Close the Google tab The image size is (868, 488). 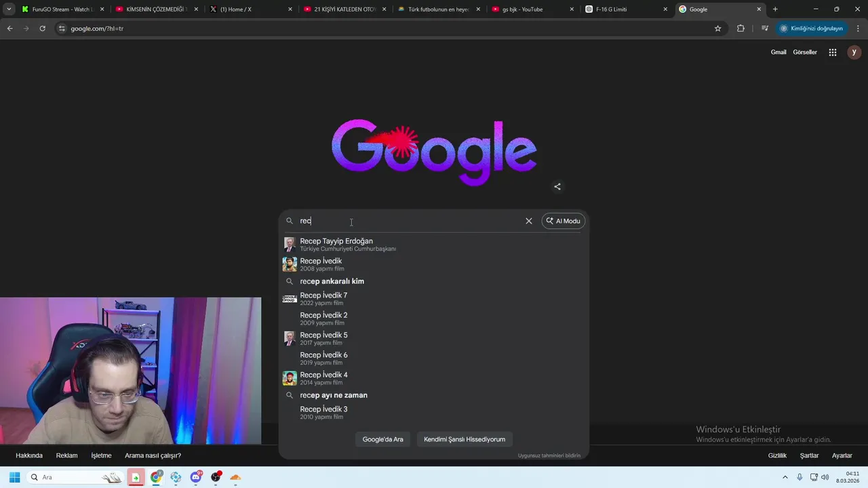click(x=759, y=9)
